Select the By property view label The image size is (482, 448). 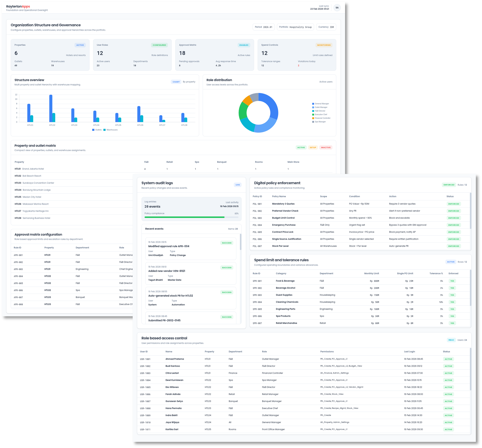coord(189,82)
